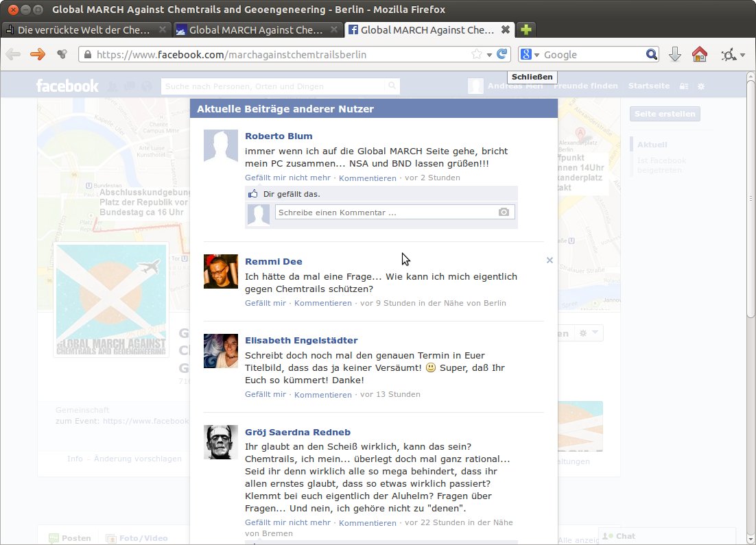Click the 'Aktuell' sidebar item
Screen dimensions: 756x545
tap(652, 145)
